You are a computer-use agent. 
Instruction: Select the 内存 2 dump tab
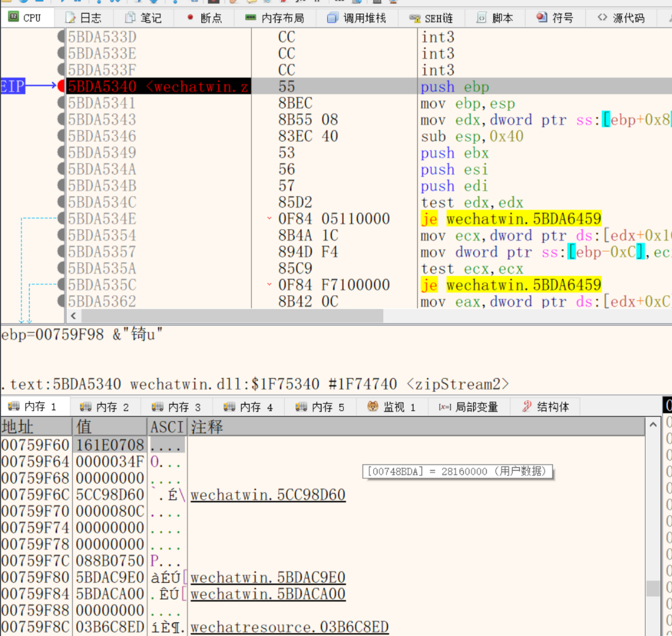point(104,407)
